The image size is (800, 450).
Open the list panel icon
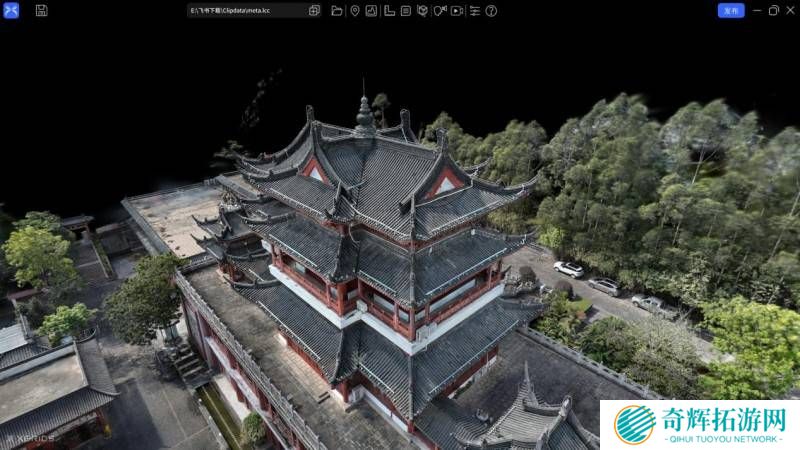pyautogui.click(x=405, y=10)
